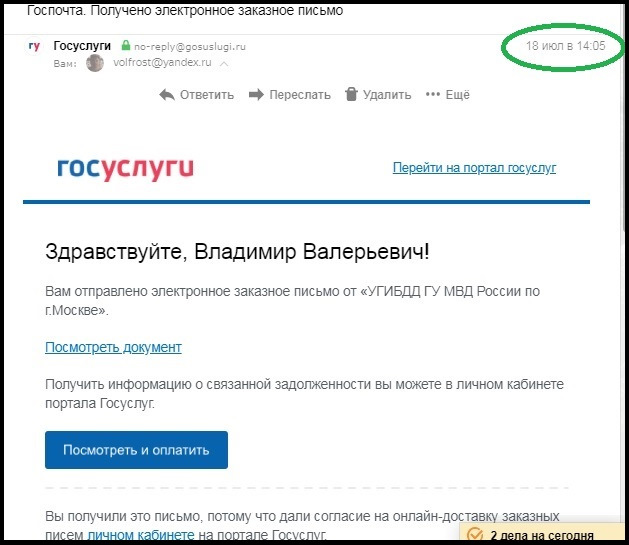Image resolution: width=629 pixels, height=545 pixels.
Task: Click sender address no-reply@gosuslugi.ru
Action: point(190,47)
